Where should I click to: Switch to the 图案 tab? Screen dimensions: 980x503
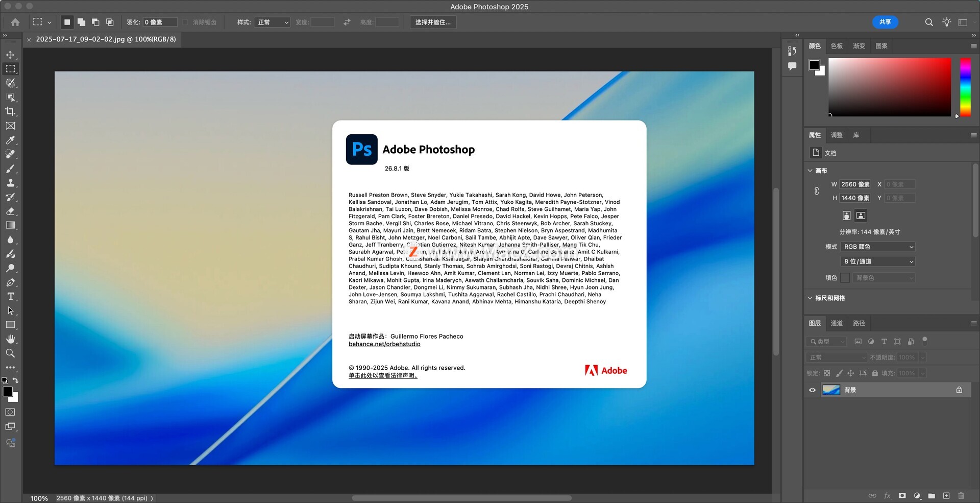coord(881,46)
